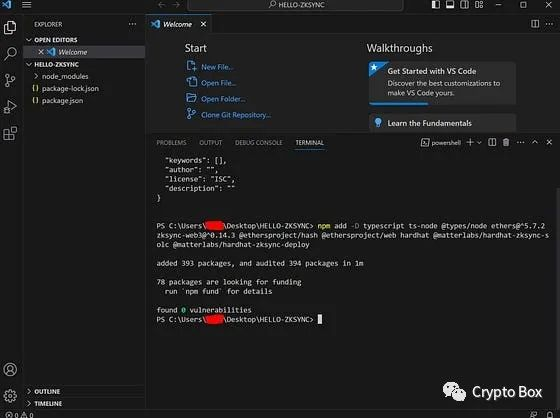Screen dimensions: 560x418
Task: Go back with the navigation arrow
Action: coord(161,5)
